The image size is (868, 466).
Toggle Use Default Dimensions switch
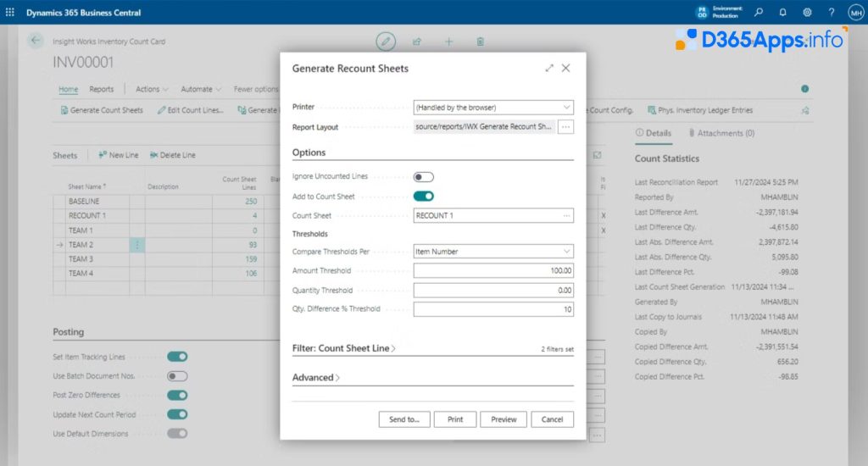click(x=177, y=433)
